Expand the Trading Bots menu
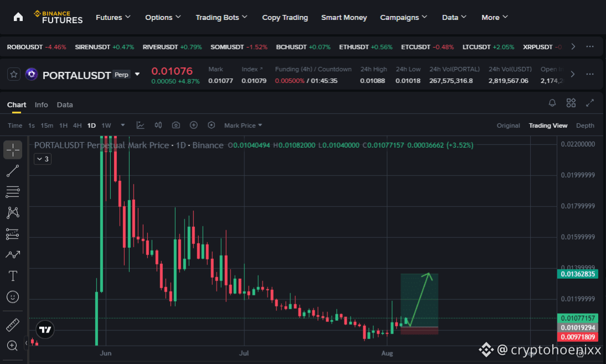606x364 pixels. click(x=222, y=17)
